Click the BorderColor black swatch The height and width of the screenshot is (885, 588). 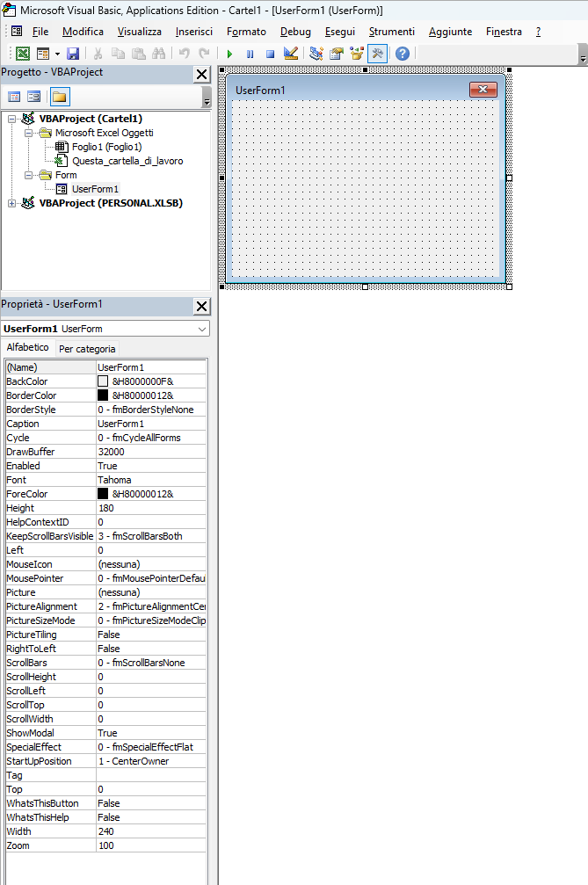click(x=103, y=395)
